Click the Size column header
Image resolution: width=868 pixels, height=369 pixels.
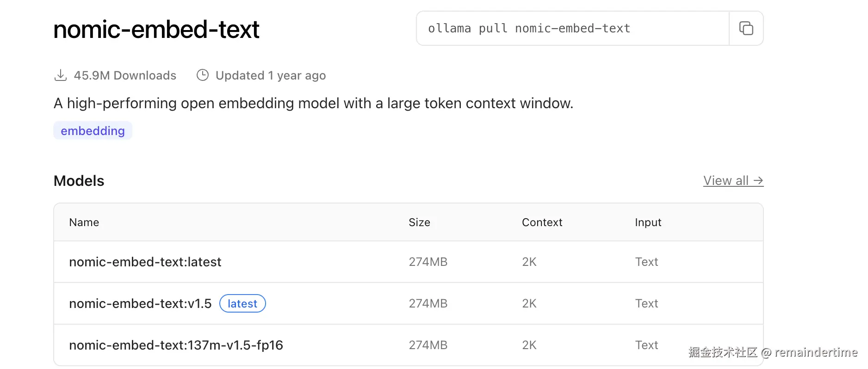(x=419, y=222)
